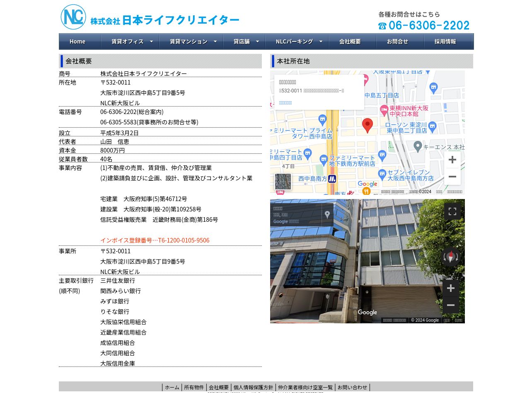Click the red location pin on map
Image resolution: width=532 pixels, height=393 pixels.
pyautogui.click(x=368, y=126)
